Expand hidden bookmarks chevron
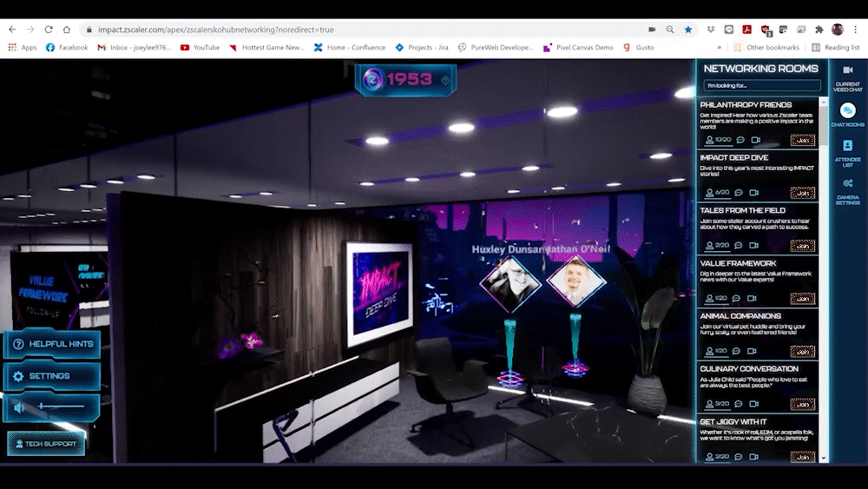 click(719, 48)
